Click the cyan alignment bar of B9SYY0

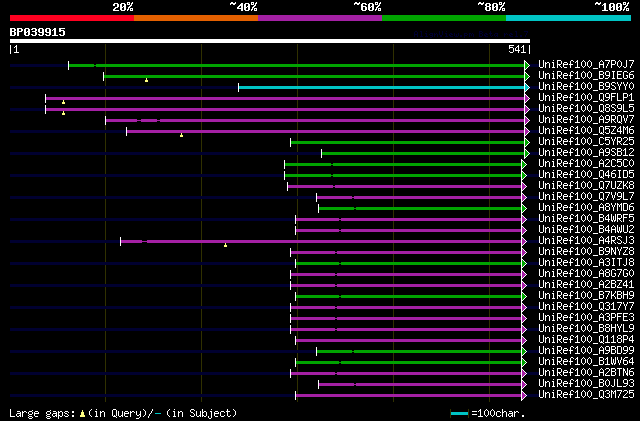[382, 87]
